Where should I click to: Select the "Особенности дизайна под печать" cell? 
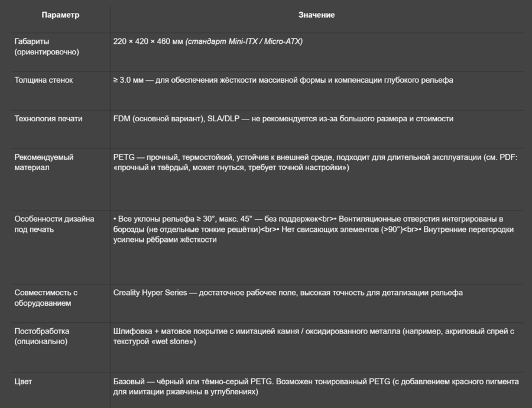coord(54,224)
